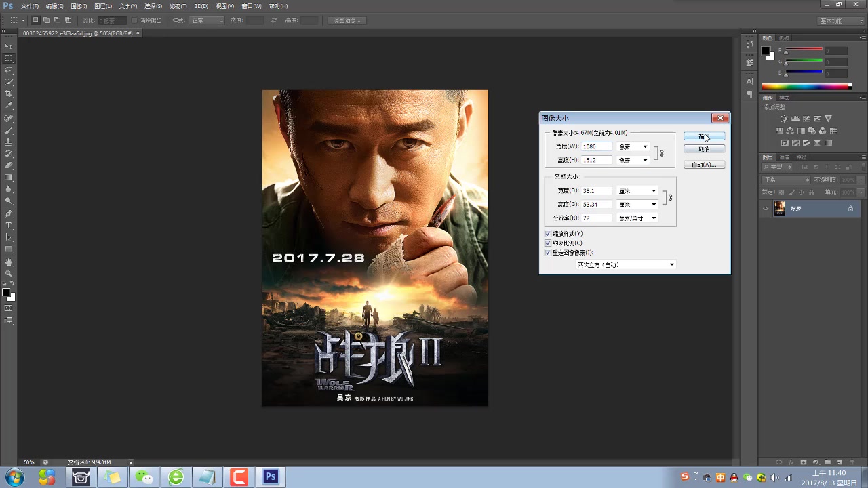Add a Curves adjustment
Image resolution: width=868 pixels, height=488 pixels.
point(806,119)
